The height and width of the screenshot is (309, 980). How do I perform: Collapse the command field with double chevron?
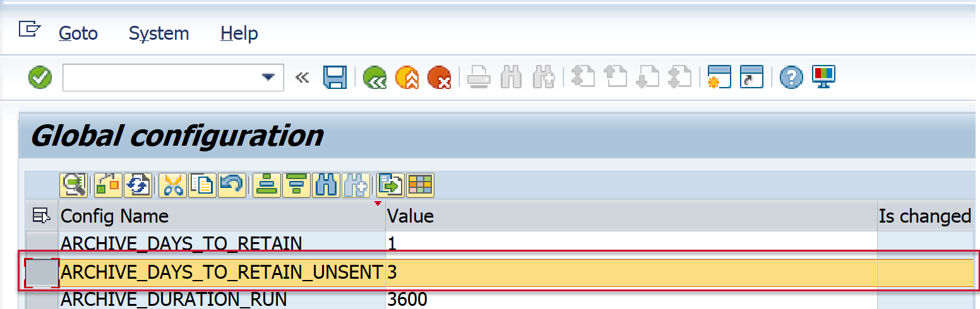click(302, 78)
